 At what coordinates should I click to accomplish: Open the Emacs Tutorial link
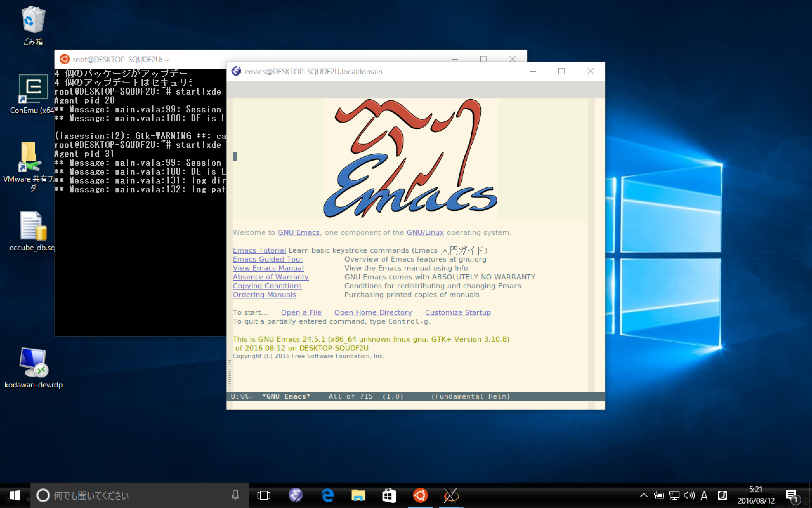[259, 250]
